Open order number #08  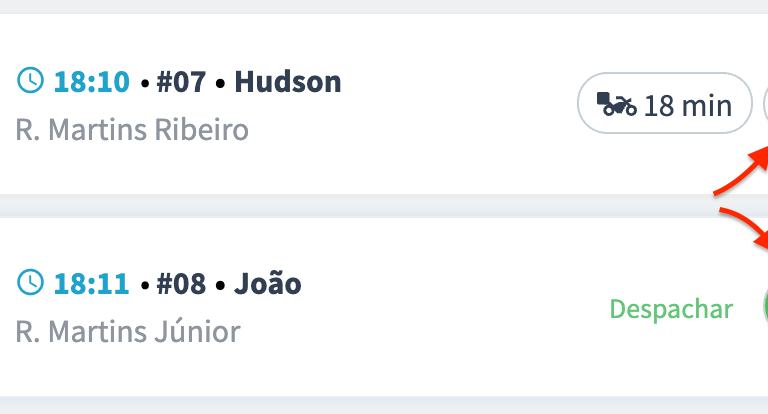click(x=181, y=284)
